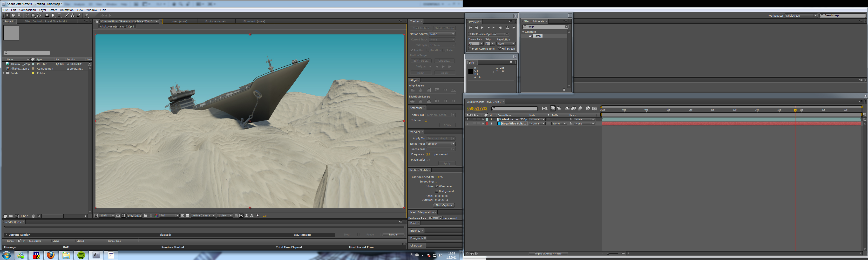The height and width of the screenshot is (260, 868).
Task: Open the Composition menu
Action: coord(27,10)
